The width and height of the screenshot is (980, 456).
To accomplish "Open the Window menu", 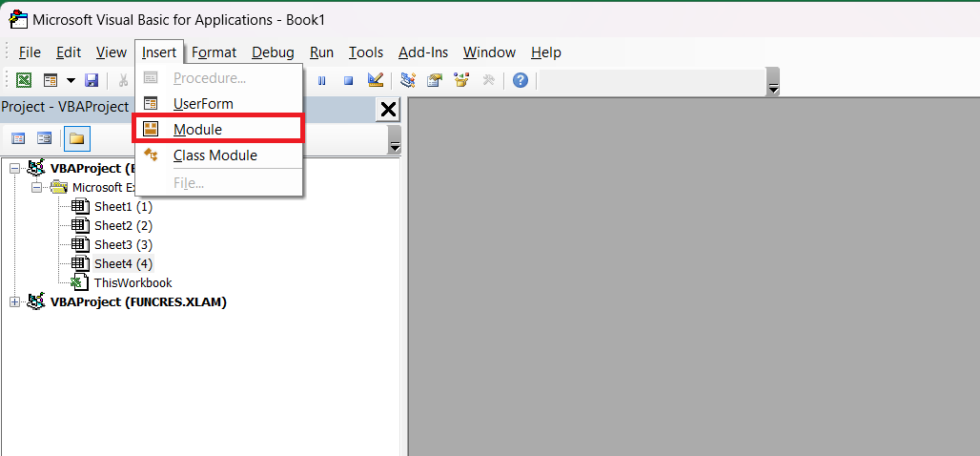I will (489, 52).
